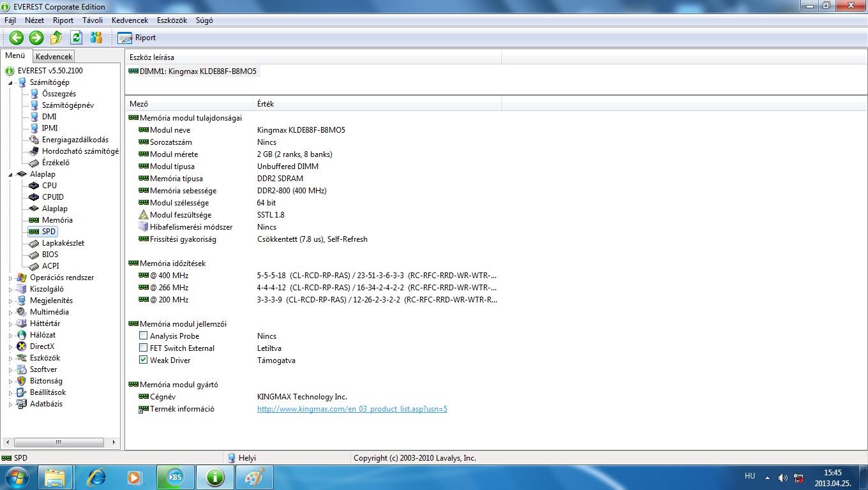Open the Windows Start button

pyautogui.click(x=17, y=477)
